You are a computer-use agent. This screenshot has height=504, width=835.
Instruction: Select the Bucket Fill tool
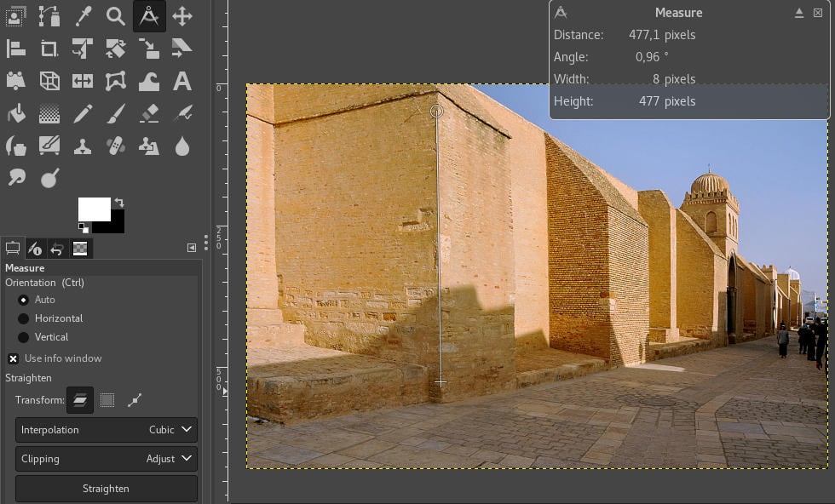15,112
